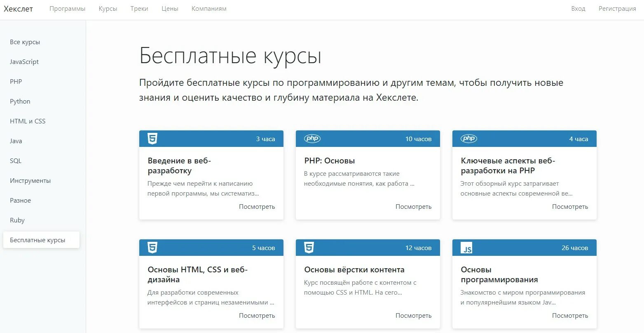This screenshot has width=644, height=333.
Task: Click the HTML5 icon on Введение в веб-разработку card
Action: tap(152, 139)
